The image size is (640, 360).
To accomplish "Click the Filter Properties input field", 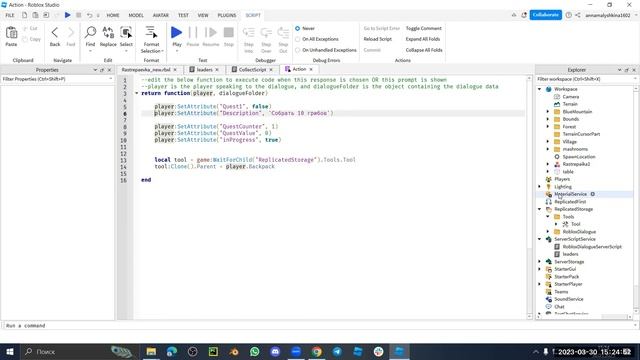I will (57, 79).
